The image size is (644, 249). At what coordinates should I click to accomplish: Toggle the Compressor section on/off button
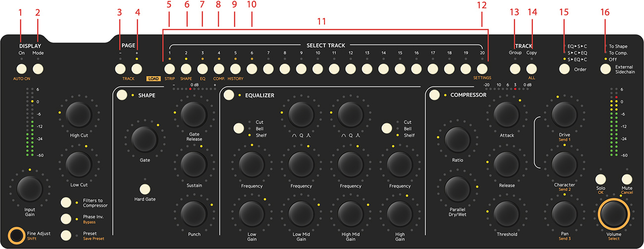point(434,95)
